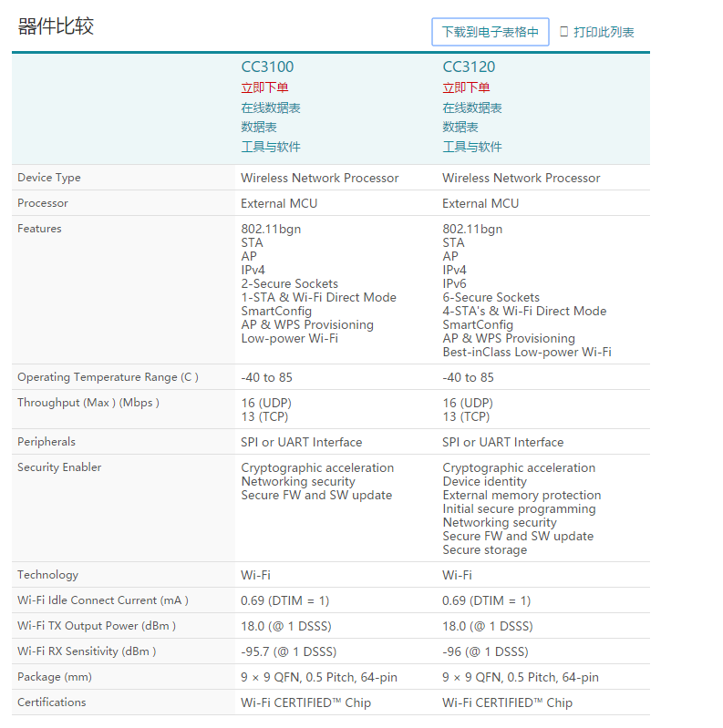Click 立即下单 under CC3120
Image resolution: width=723 pixels, height=728 pixels.
[466, 87]
